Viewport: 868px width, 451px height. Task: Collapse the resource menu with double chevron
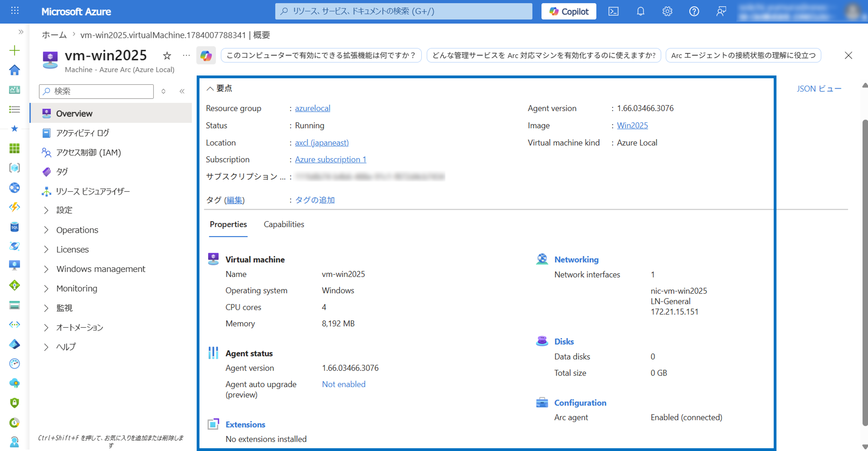[x=182, y=91]
